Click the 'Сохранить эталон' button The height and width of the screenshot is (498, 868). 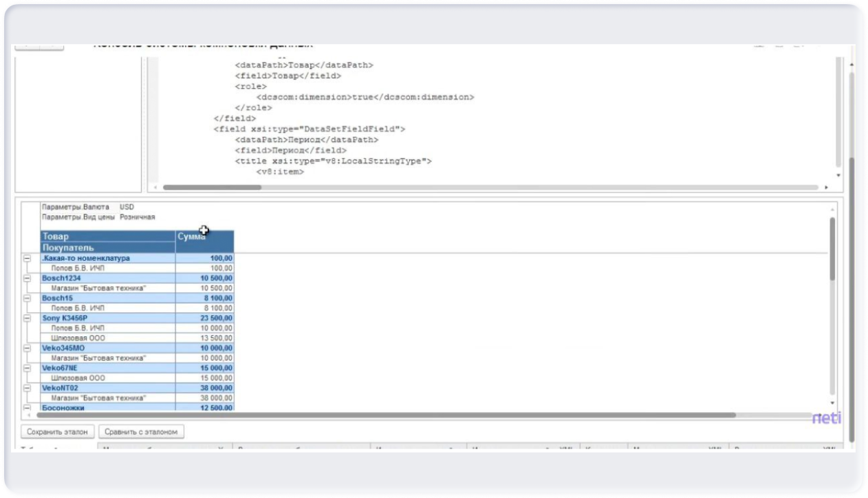(x=58, y=432)
